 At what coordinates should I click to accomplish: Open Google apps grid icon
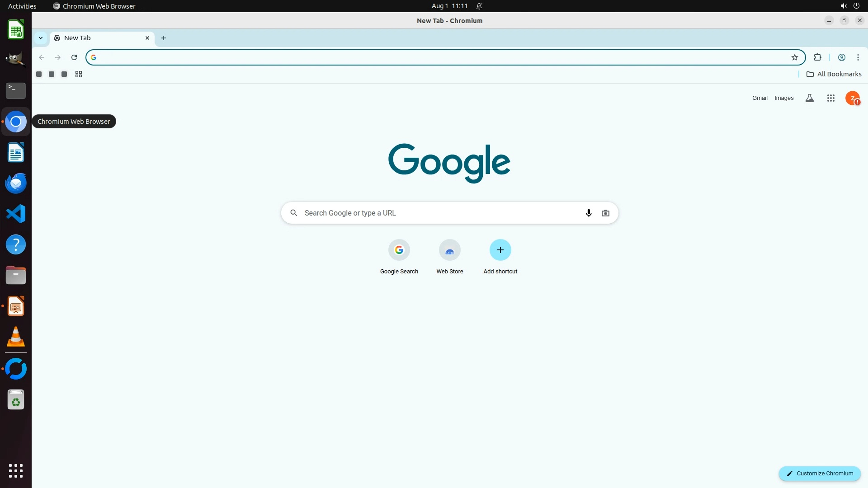830,98
